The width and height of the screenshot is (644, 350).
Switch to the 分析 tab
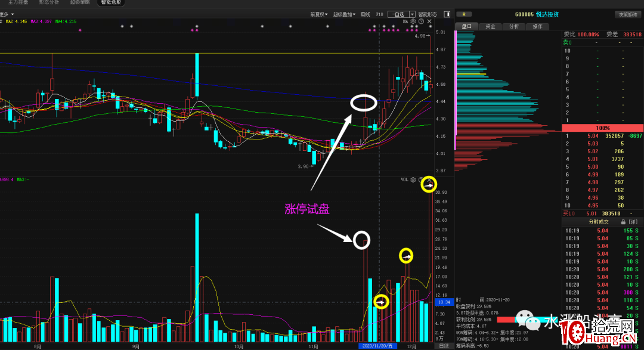click(514, 26)
